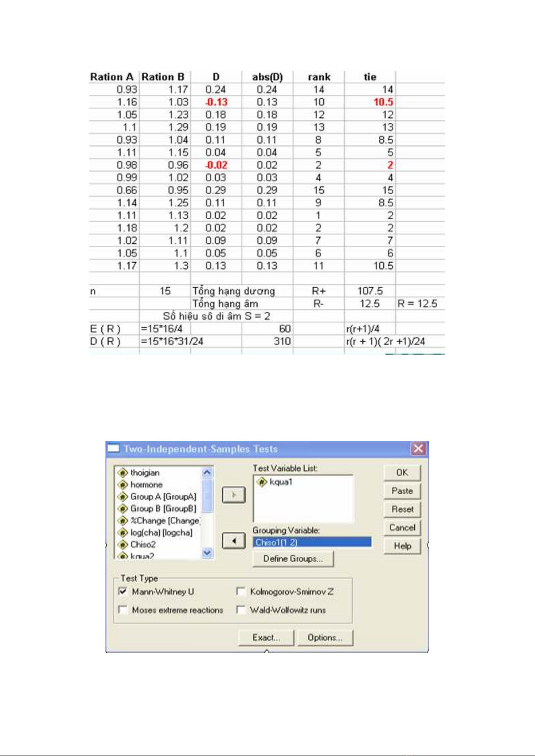Viewport: 535px width, 756px height.
Task: Tick the Wald-Wolfowitz runs checkbox
Action: coord(241,610)
